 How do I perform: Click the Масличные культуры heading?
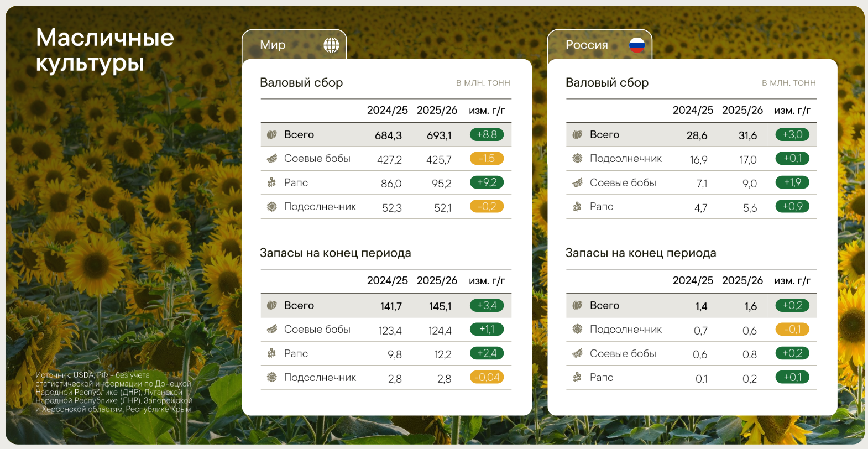(x=105, y=50)
